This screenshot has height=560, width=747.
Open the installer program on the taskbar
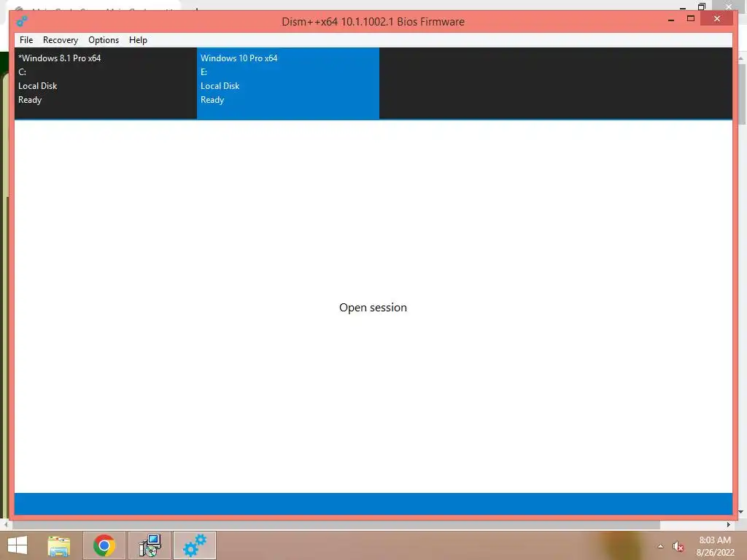[150, 545]
